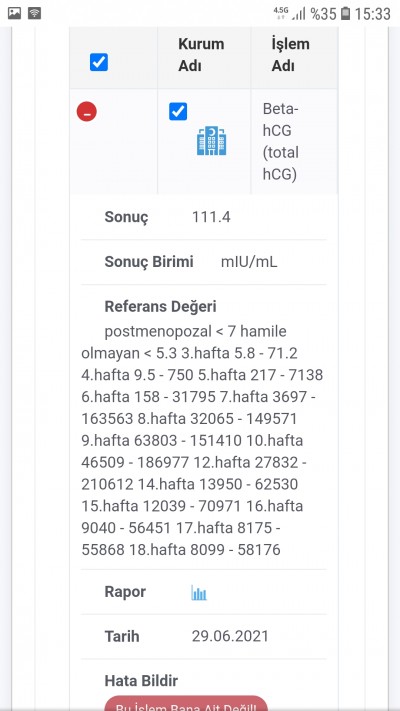Image resolution: width=400 pixels, height=711 pixels.
Task: Tap the battery icon in status bar
Action: point(346,14)
